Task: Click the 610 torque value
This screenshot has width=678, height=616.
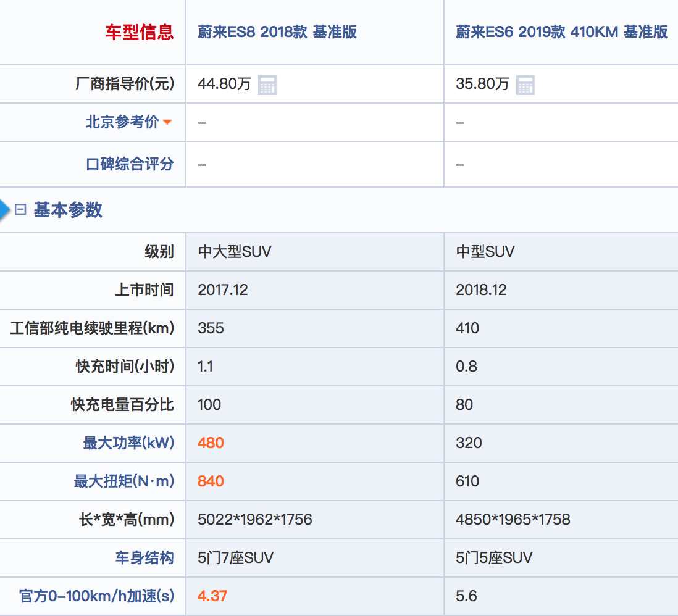Action: 467,481
